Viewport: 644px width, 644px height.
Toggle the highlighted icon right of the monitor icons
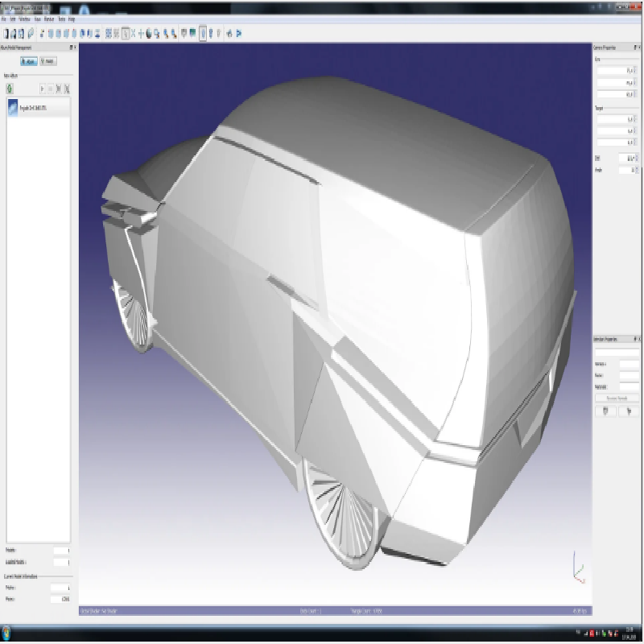coord(202,34)
